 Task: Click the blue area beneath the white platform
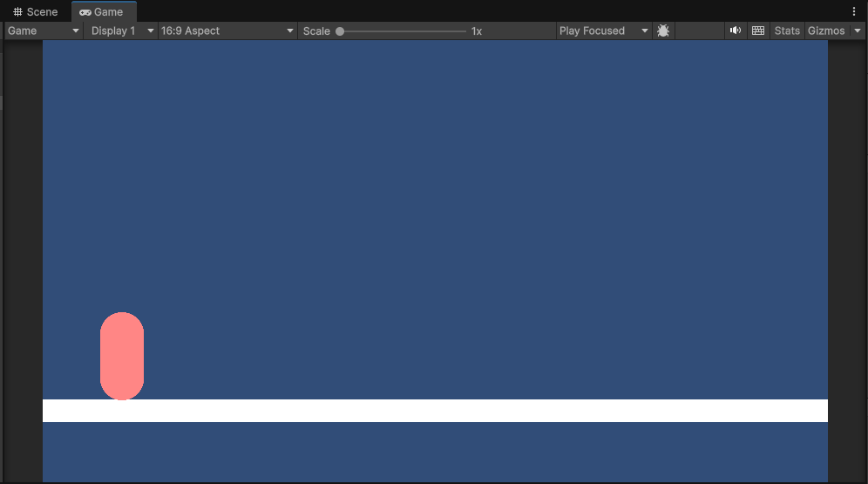(x=435, y=452)
